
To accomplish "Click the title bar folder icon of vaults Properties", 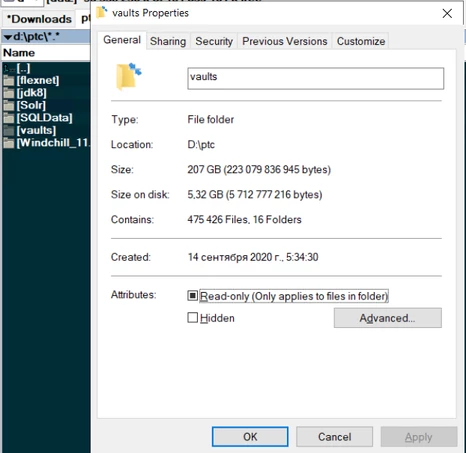I will point(102,13).
